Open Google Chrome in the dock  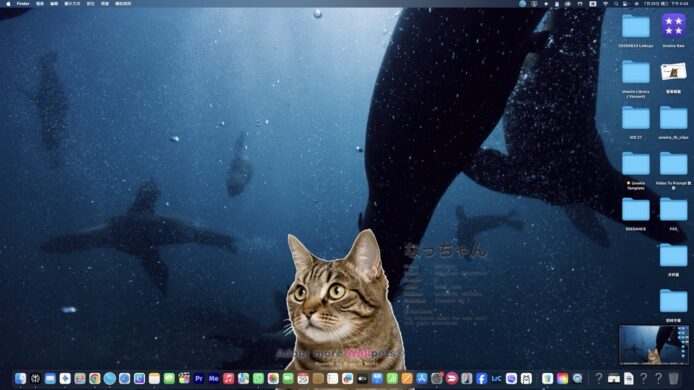(x=95, y=378)
